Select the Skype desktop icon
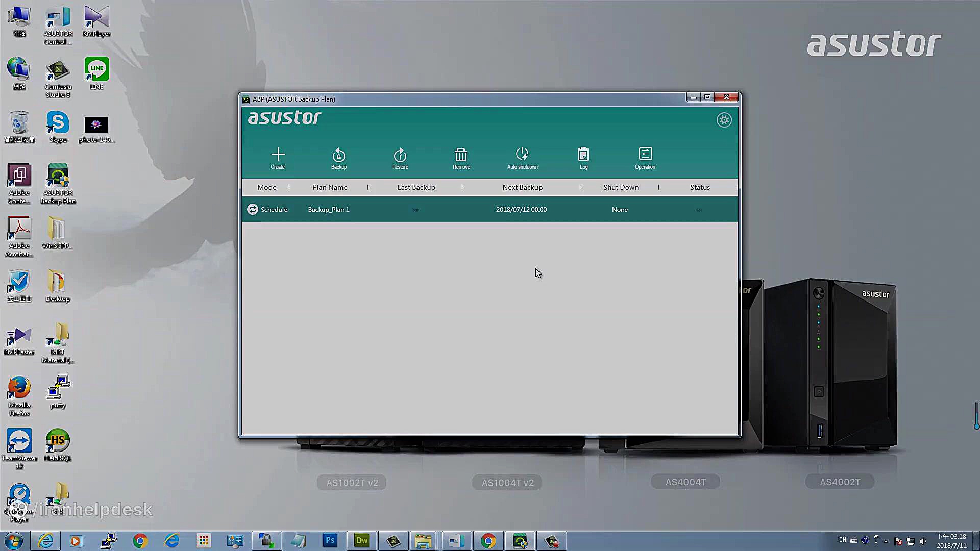Screen dimensions: 980x551 58,128
